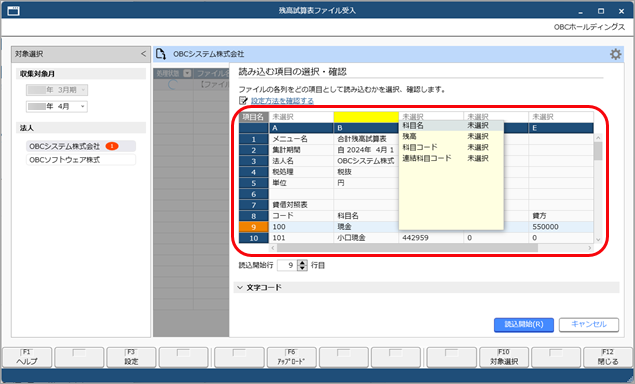Viewport: 635px width, 384px height.
Task: Choose 残高 from the dropdown list
Action: pyautogui.click(x=451, y=137)
